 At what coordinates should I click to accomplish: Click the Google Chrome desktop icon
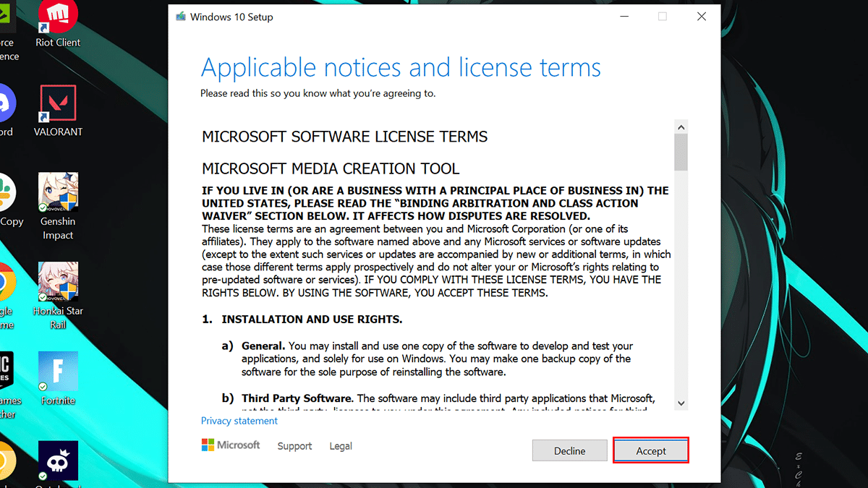click(x=6, y=282)
